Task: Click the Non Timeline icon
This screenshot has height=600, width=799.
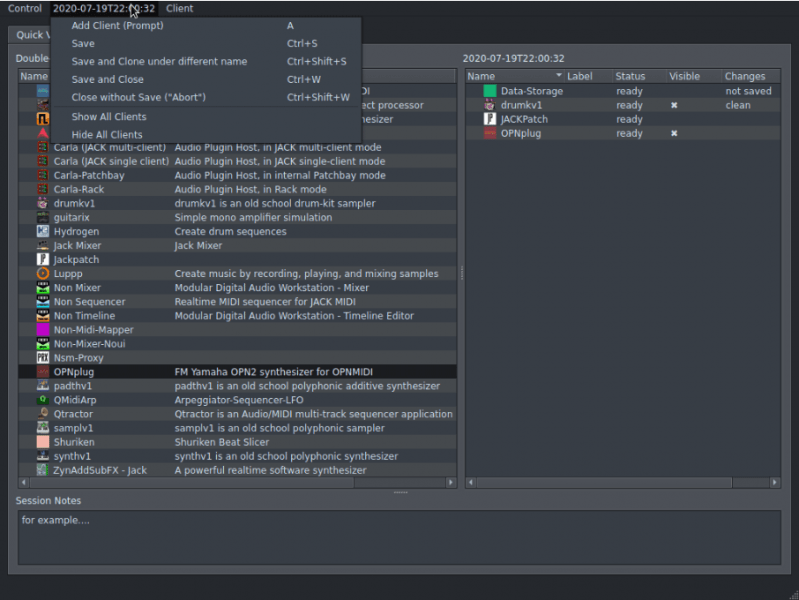Action: [x=43, y=316]
